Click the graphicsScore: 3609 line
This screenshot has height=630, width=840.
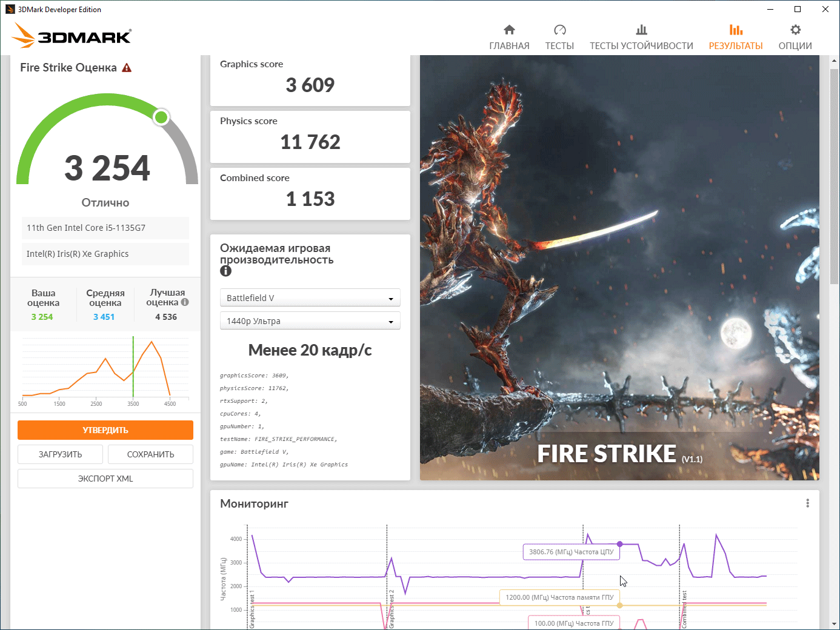click(x=255, y=376)
